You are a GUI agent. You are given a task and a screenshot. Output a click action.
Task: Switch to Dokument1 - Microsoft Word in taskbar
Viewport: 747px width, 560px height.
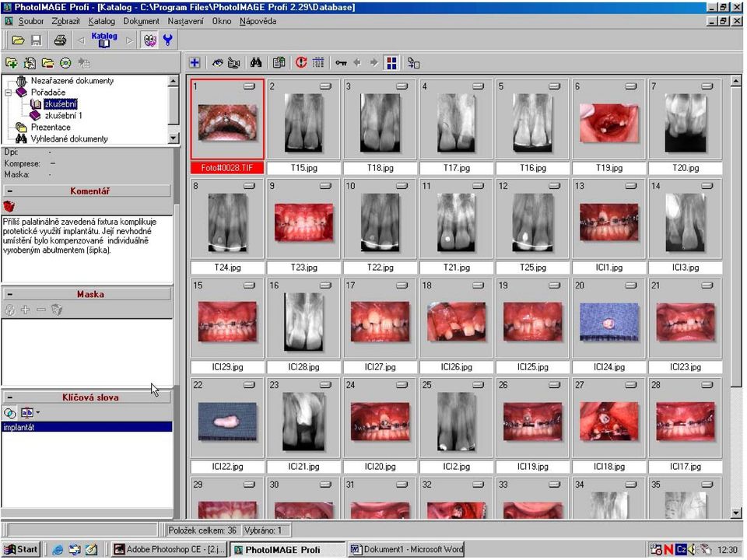(406, 549)
